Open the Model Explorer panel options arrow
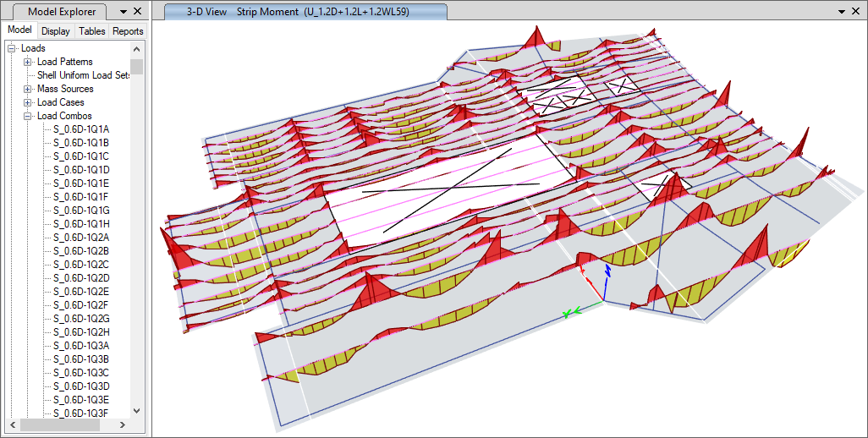 pos(123,12)
